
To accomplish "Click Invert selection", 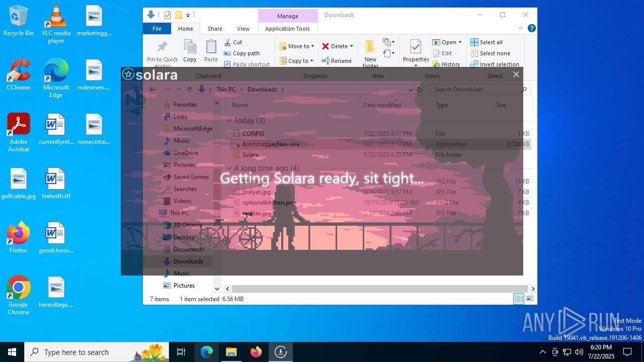I will click(495, 64).
